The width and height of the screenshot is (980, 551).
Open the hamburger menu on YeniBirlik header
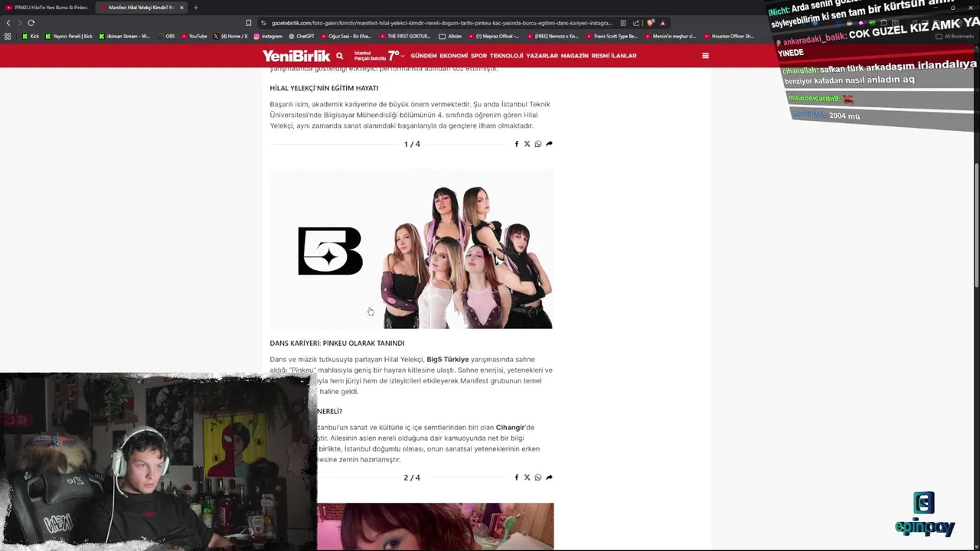tap(705, 56)
